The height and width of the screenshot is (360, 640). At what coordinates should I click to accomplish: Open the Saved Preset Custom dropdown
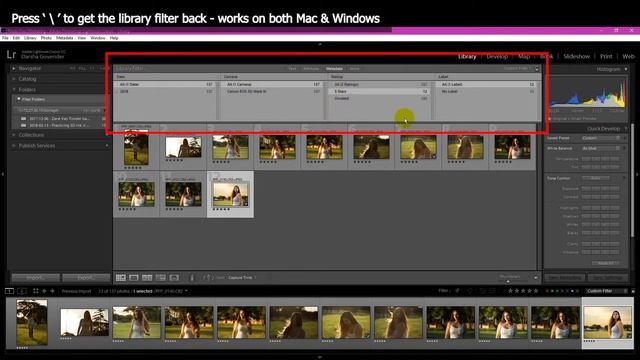point(601,138)
